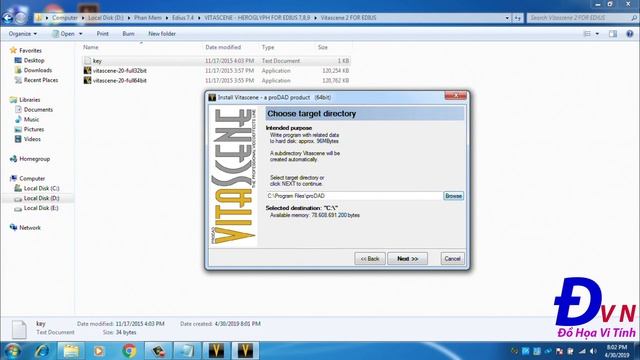Click VITASCENE - HEROGLYPH breadcrumb segment
The width and height of the screenshot is (640, 360).
click(x=257, y=18)
